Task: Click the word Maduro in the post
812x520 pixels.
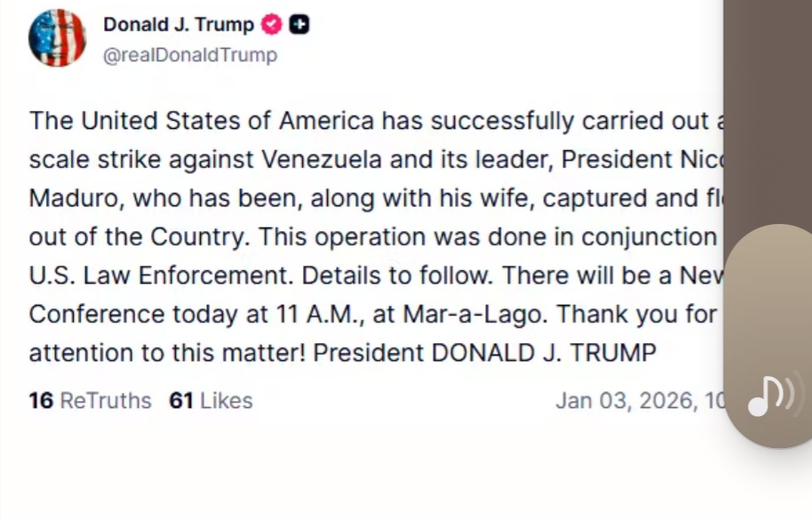Action: (75, 198)
